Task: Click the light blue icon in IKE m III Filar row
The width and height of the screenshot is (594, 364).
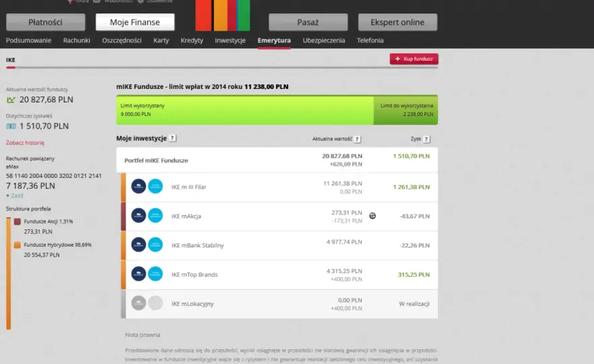Action: [x=155, y=186]
